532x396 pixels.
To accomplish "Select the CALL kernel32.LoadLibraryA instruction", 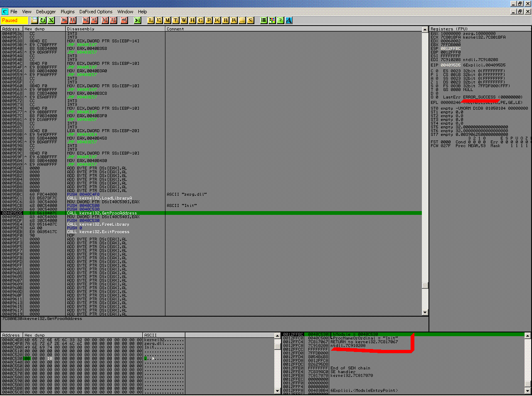I will point(99,198).
